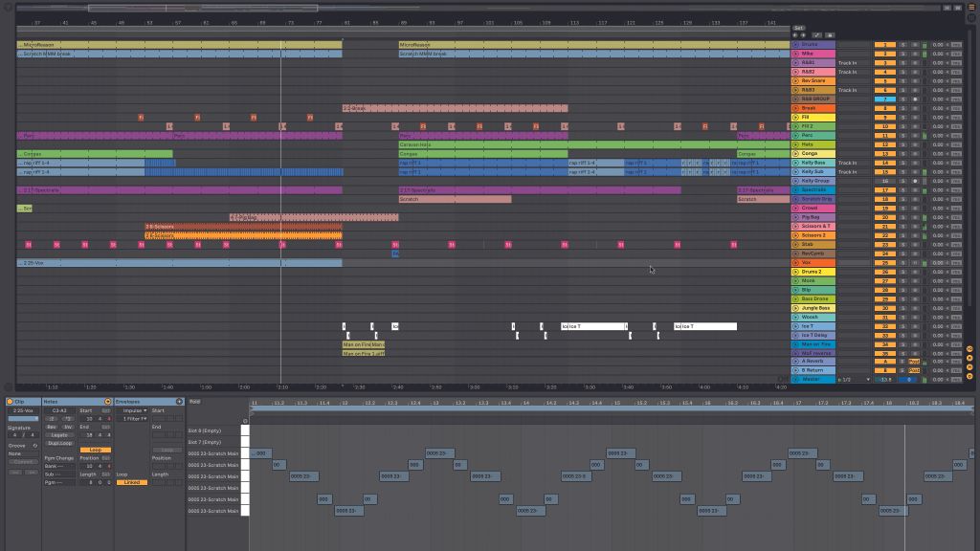Viewport: 980px width, 551px height.
Task: Click the Inv notes button
Action: (67, 427)
